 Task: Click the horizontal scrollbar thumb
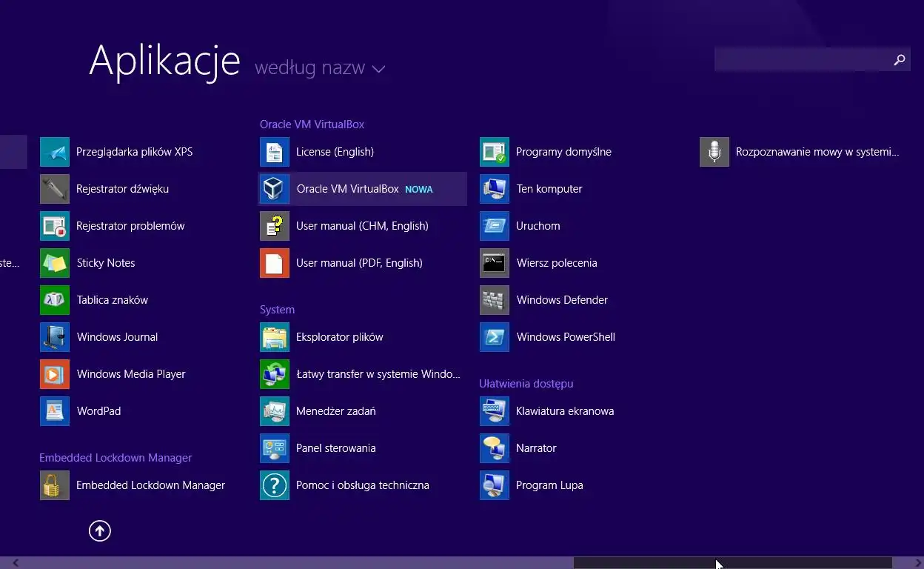[733, 563]
